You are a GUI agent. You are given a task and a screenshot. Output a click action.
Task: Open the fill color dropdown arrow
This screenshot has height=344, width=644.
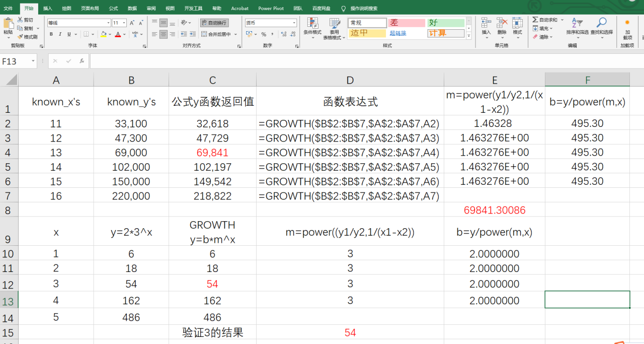pyautogui.click(x=110, y=35)
